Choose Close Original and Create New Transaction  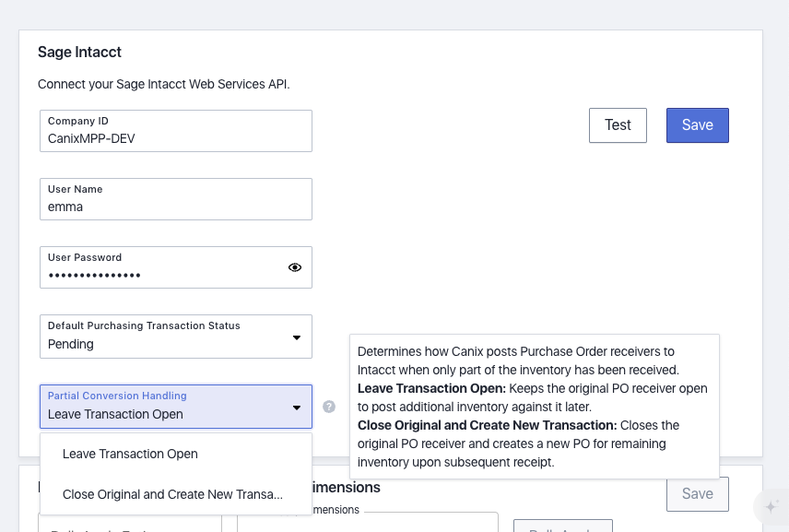click(172, 494)
